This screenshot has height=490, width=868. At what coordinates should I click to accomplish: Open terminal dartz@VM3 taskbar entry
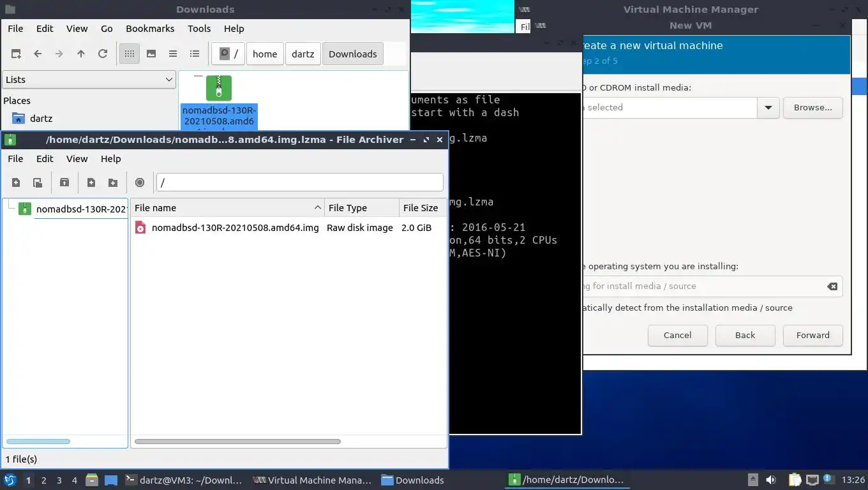(x=184, y=480)
